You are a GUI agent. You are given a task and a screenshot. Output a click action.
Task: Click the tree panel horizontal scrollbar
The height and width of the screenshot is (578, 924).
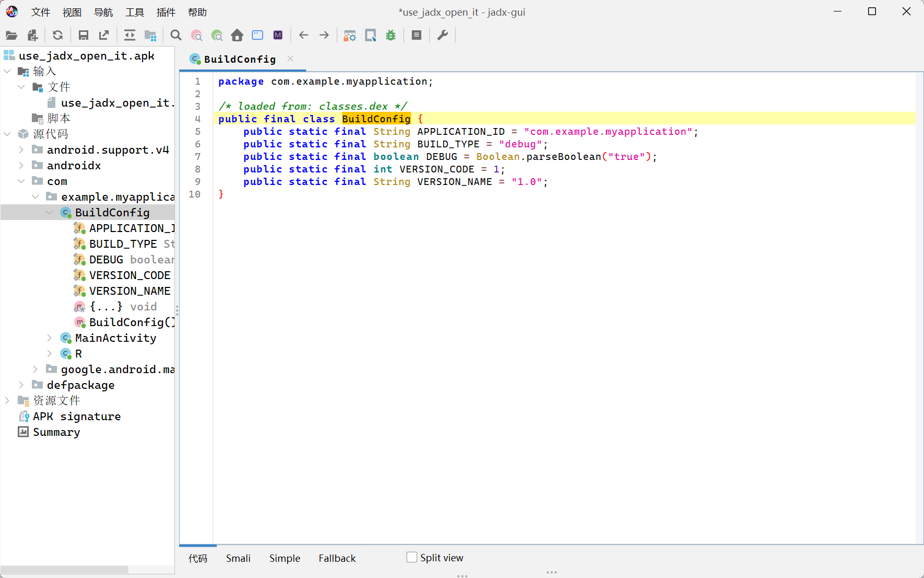[64, 570]
